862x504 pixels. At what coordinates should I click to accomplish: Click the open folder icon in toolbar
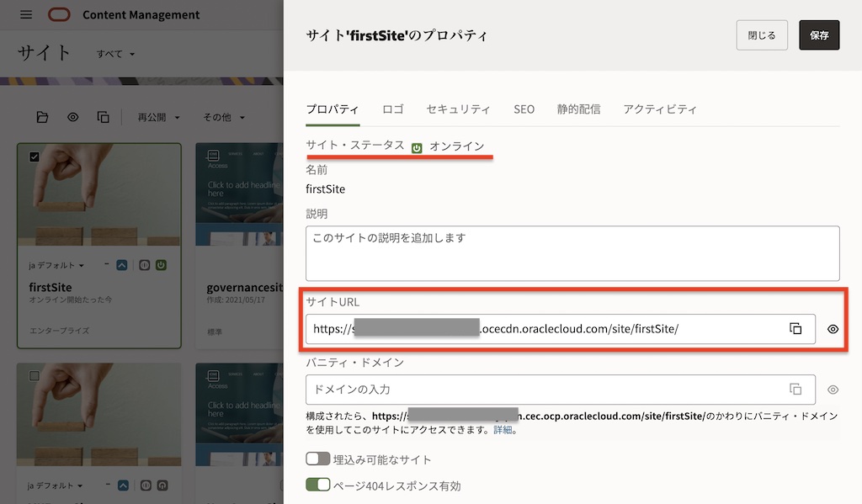click(42, 117)
